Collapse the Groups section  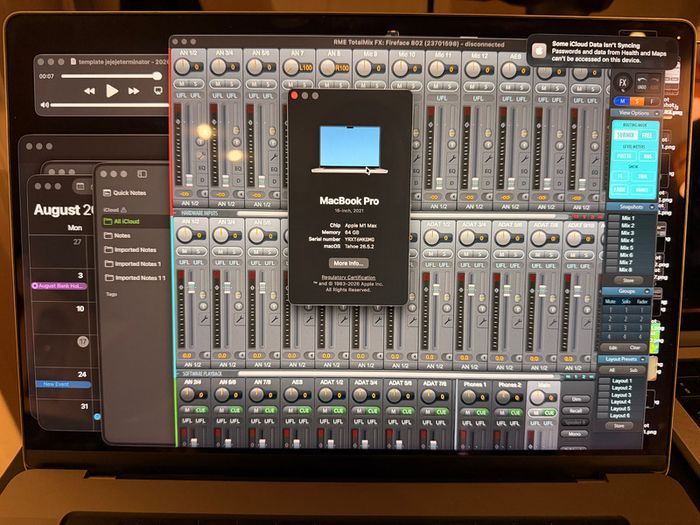[646, 291]
